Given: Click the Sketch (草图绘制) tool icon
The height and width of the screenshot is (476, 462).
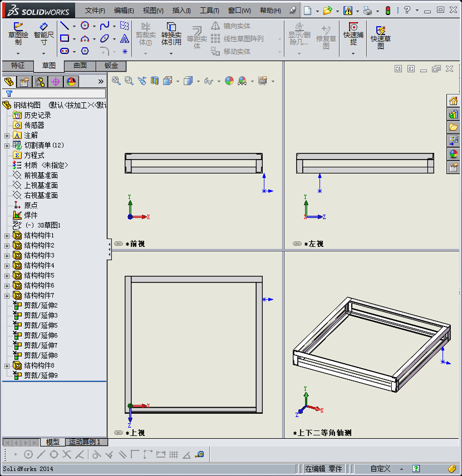Looking at the screenshot, I should coord(18,26).
